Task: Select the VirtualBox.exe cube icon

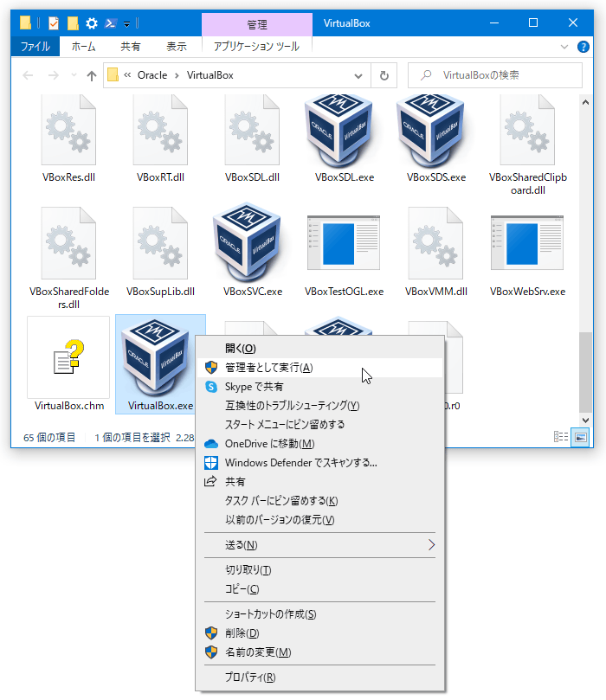Action: pos(155,356)
